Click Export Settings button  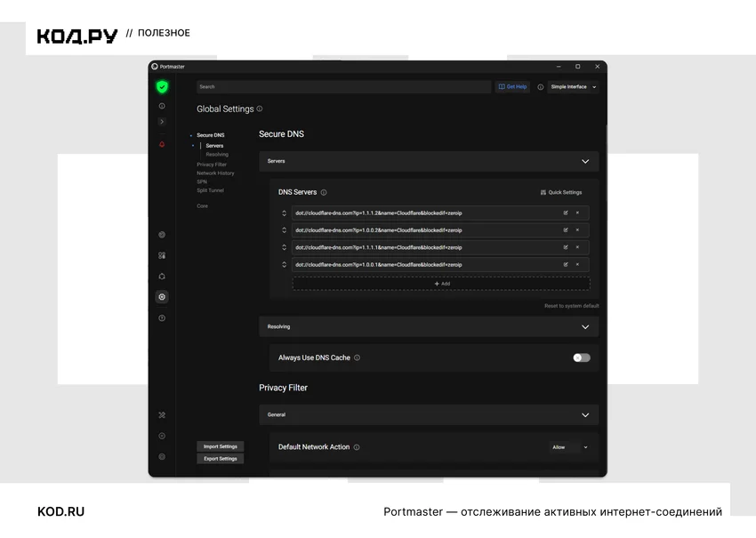click(221, 459)
